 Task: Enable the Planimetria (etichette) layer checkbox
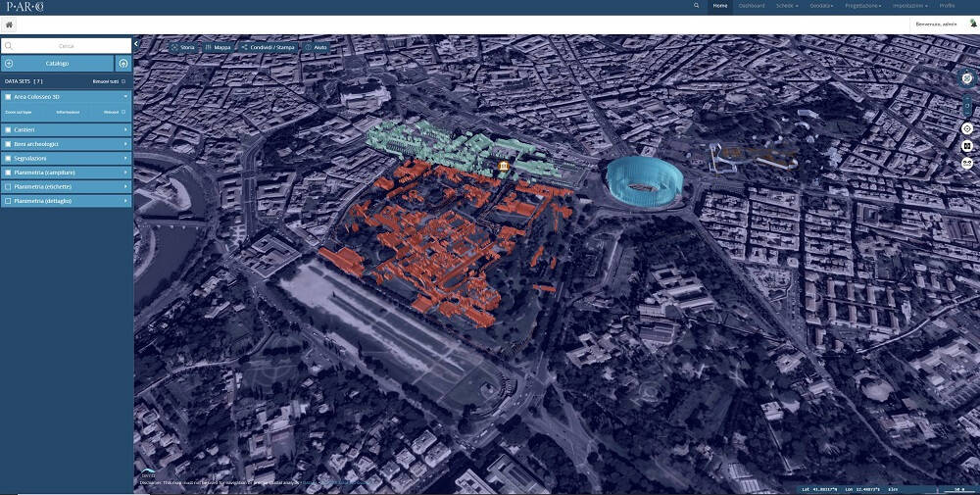8,186
